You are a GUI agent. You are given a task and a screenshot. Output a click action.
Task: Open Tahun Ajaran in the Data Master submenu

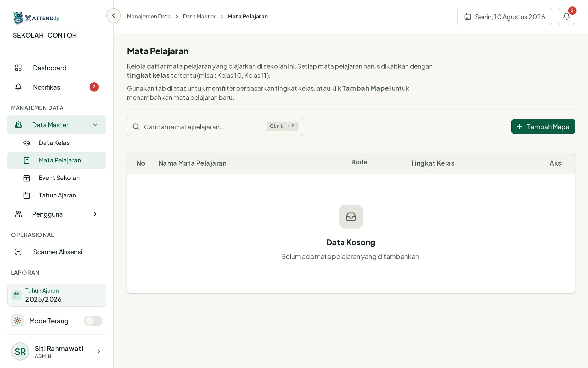(x=57, y=195)
